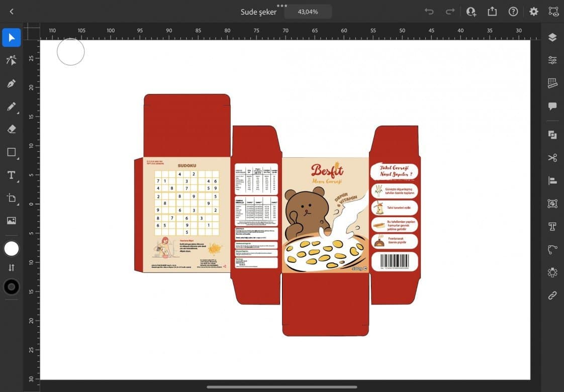Open the Type properties panel on the right

[x=552, y=226]
